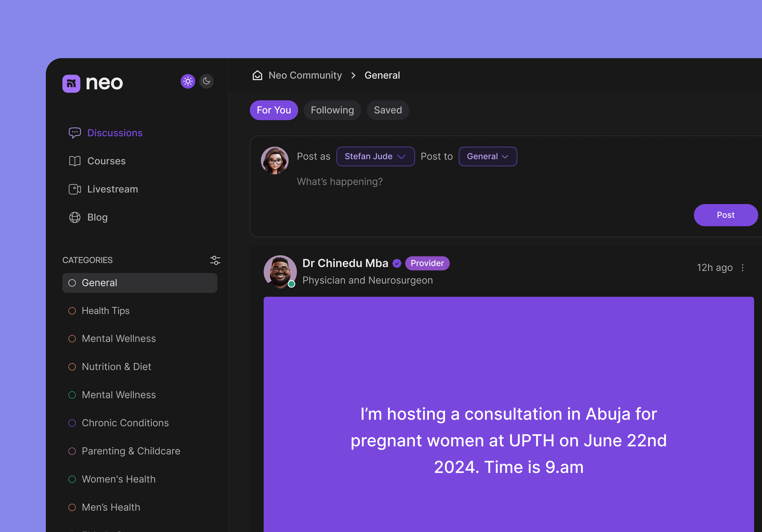Switch to dark mode moon icon

(206, 81)
